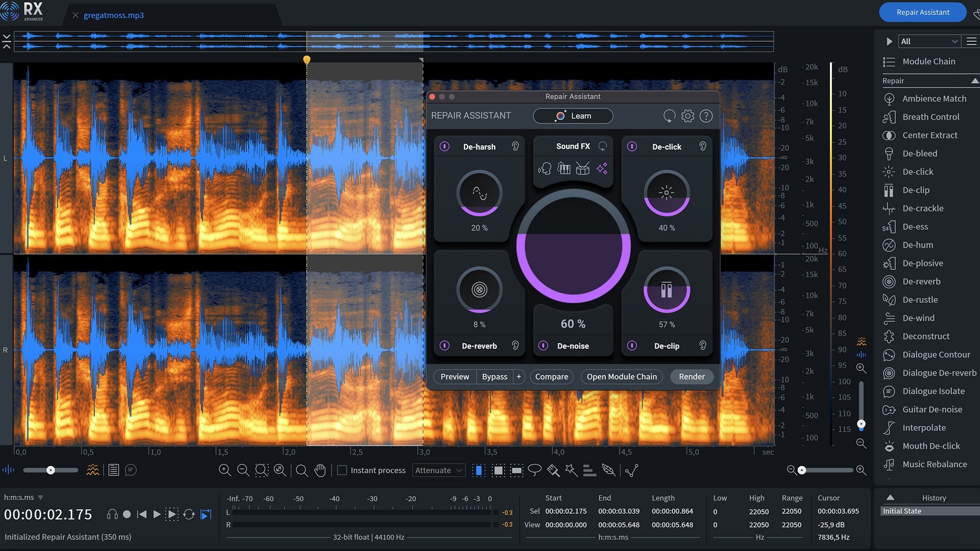
Task: Click the orange playhead marker
Action: coord(307,60)
